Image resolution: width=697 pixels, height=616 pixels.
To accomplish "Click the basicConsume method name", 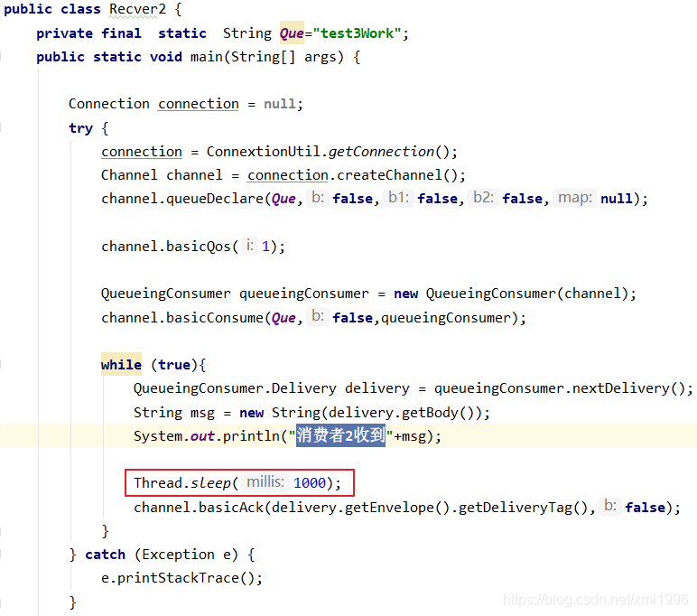I will [215, 318].
